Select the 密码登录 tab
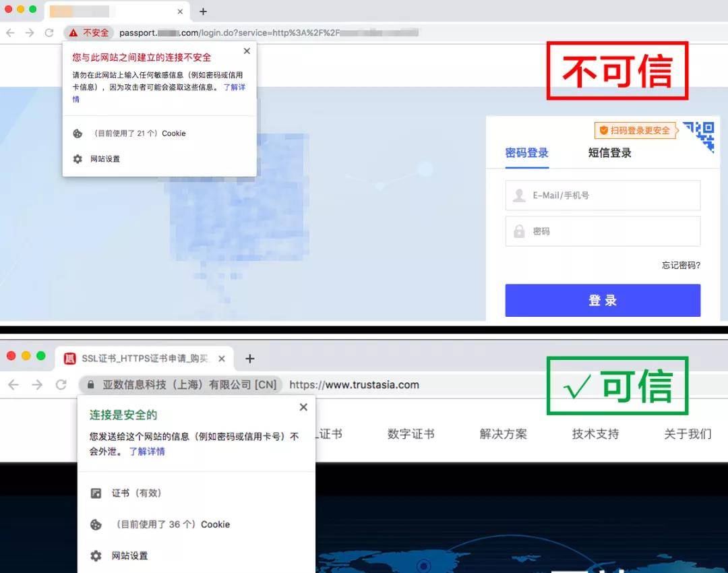Viewport: 728px width, 573px height. click(x=526, y=153)
